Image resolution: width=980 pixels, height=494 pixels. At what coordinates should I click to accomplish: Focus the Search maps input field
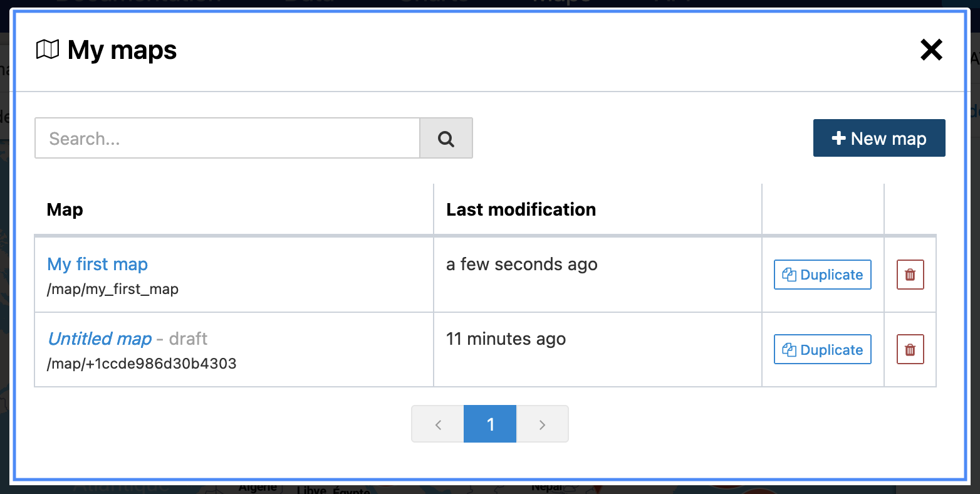point(227,139)
